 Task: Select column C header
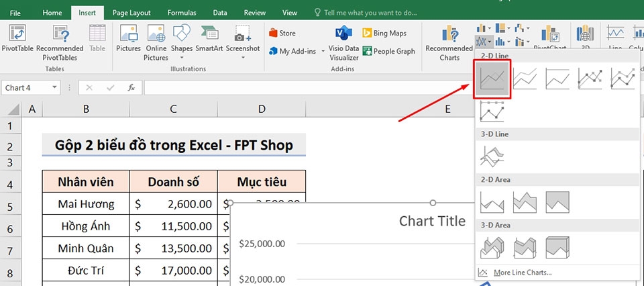click(173, 109)
